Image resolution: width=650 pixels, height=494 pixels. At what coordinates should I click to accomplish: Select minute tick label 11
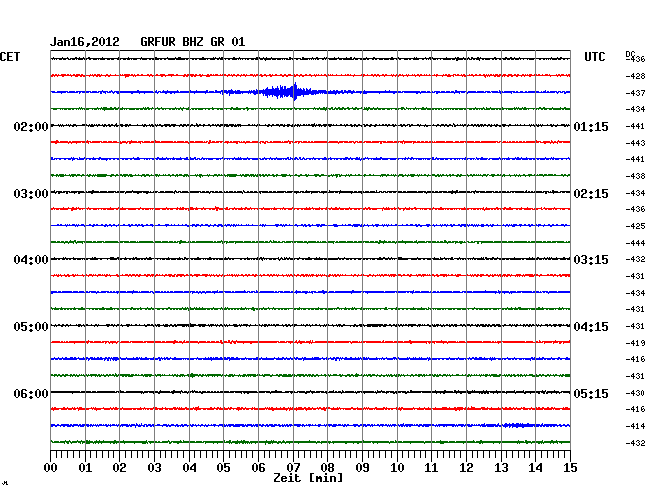pos(431,467)
